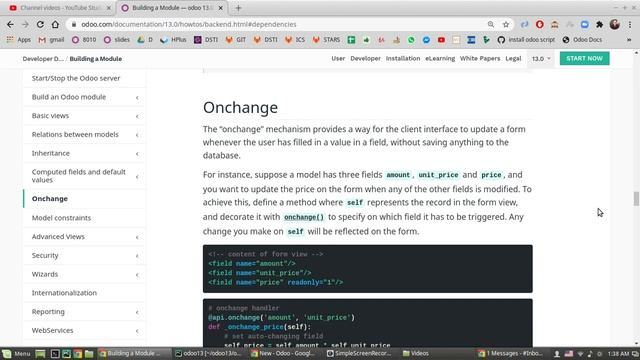
Task: Expand the Wizards section
Action: pos(84,274)
